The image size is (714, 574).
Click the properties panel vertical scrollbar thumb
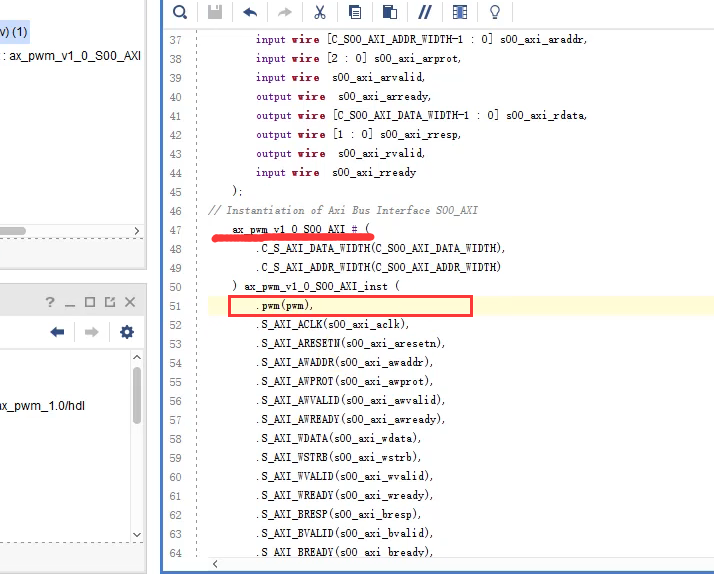pyautogui.click(x=137, y=396)
